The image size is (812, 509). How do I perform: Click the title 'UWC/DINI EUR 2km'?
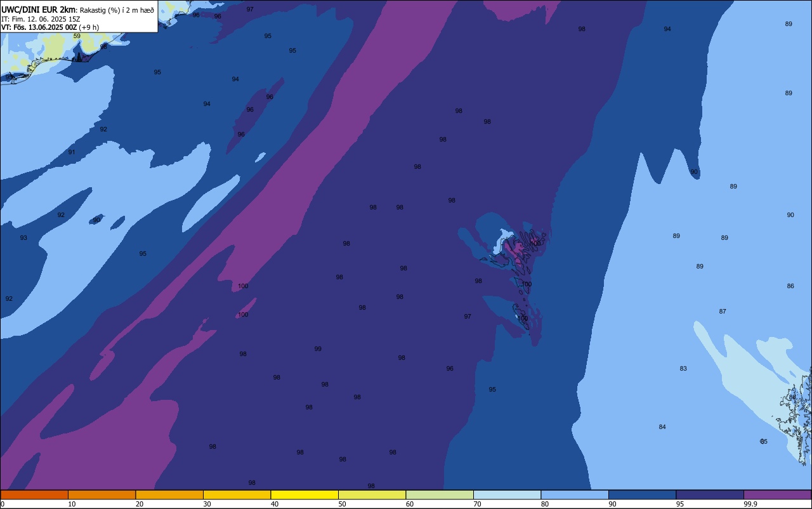click(x=38, y=10)
